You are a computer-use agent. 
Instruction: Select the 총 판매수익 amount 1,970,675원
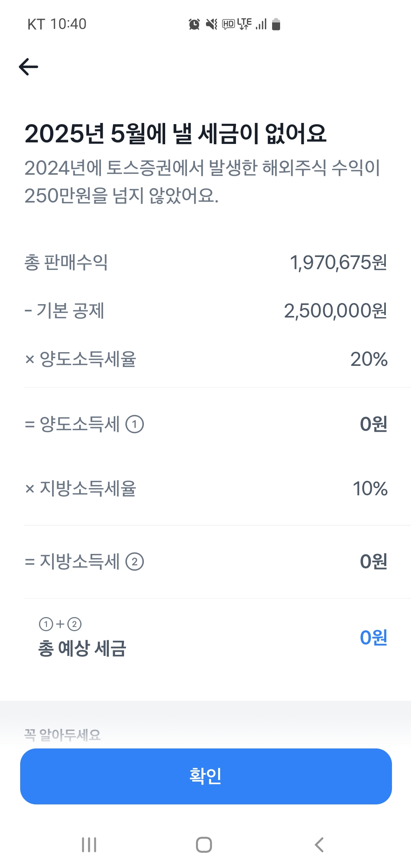pyautogui.click(x=338, y=262)
